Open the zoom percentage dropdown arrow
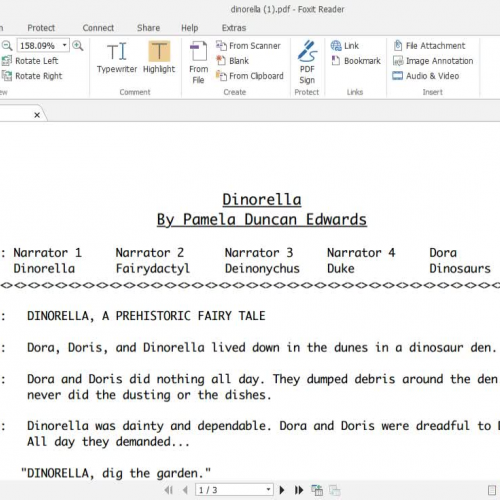 click(x=65, y=45)
